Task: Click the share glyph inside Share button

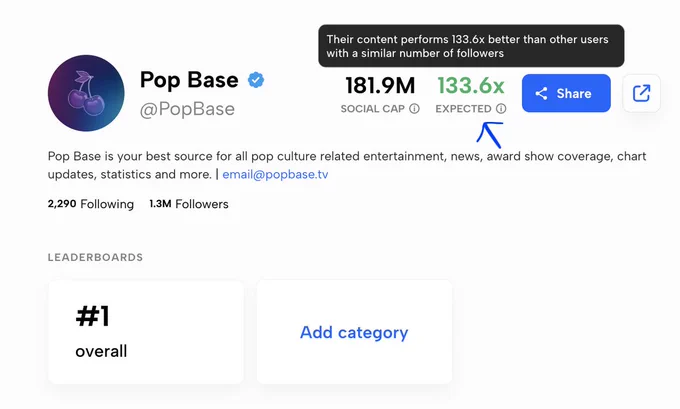Action: (541, 93)
